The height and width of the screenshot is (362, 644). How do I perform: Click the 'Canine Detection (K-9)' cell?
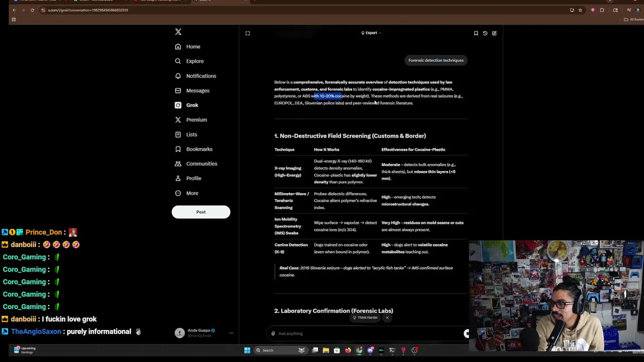(x=291, y=248)
